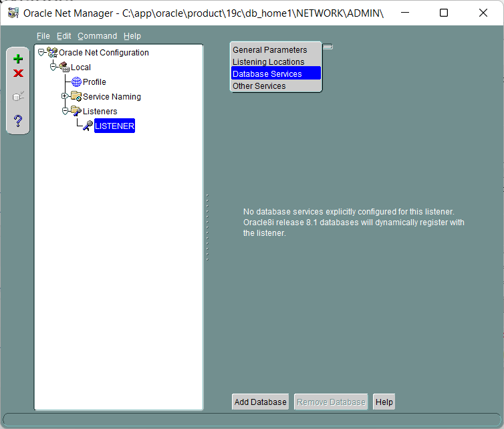
Task: Click the small handle beside the options list
Action: pyautogui.click(x=328, y=47)
